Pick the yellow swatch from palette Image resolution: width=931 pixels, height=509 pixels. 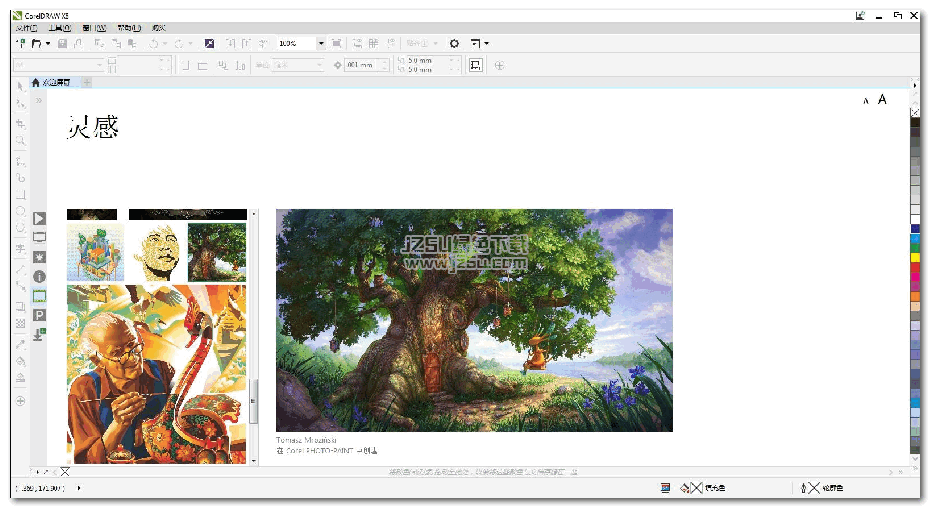point(915,258)
